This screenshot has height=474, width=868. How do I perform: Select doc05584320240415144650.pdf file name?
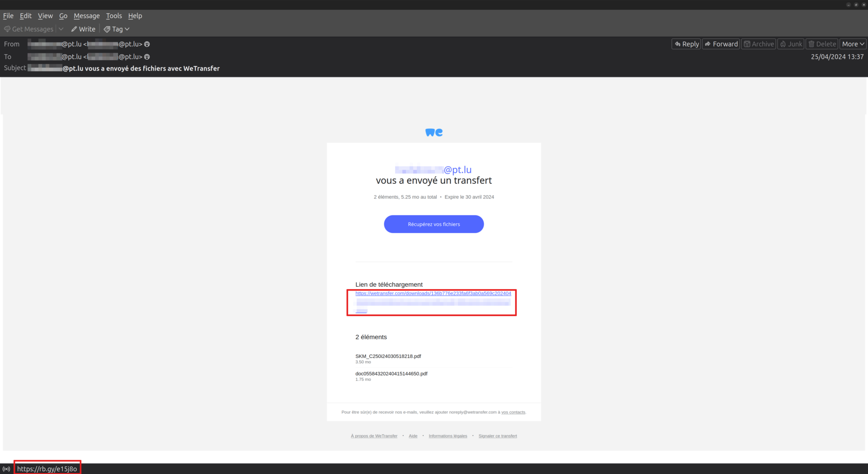391,374
